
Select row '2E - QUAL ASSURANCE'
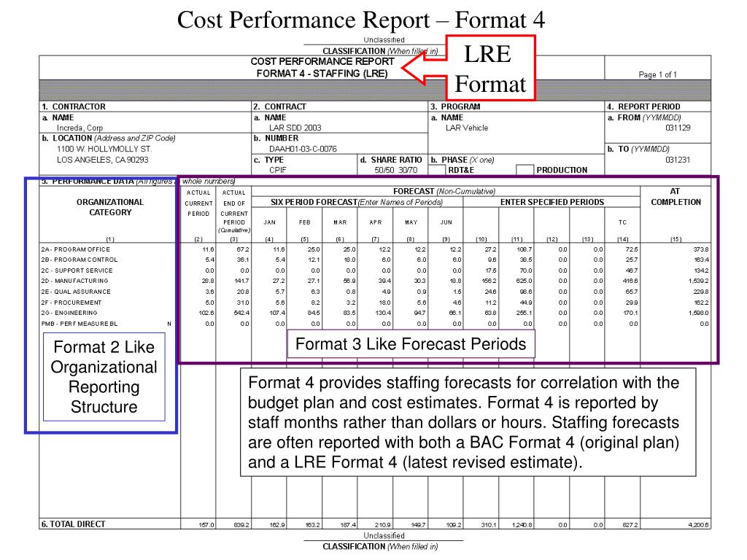click(x=375, y=292)
